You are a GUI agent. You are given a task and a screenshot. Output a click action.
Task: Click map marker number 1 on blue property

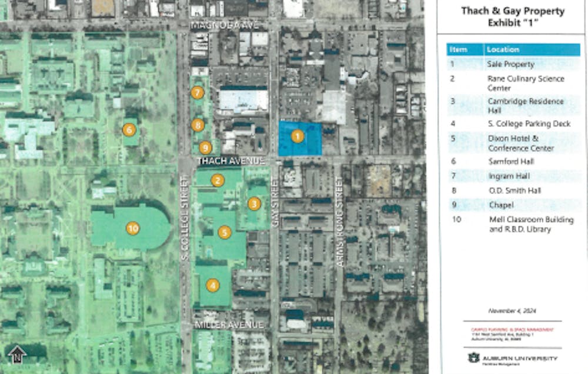pos(298,137)
